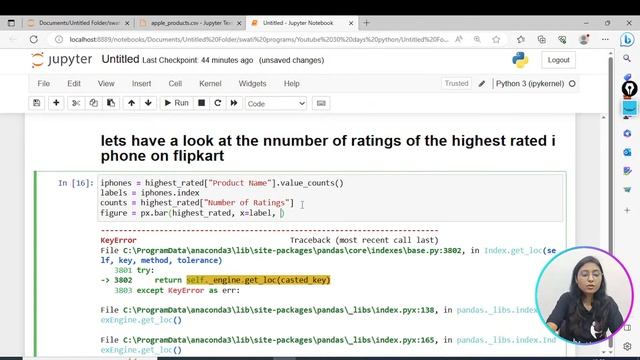
Task: Switch to the apple_products.csv tab
Action: pyautogui.click(x=191, y=23)
